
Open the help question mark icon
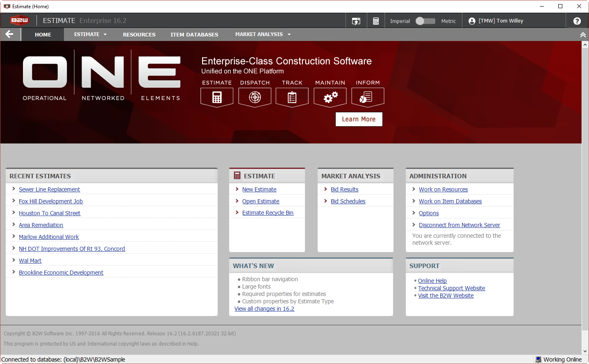tap(577, 21)
